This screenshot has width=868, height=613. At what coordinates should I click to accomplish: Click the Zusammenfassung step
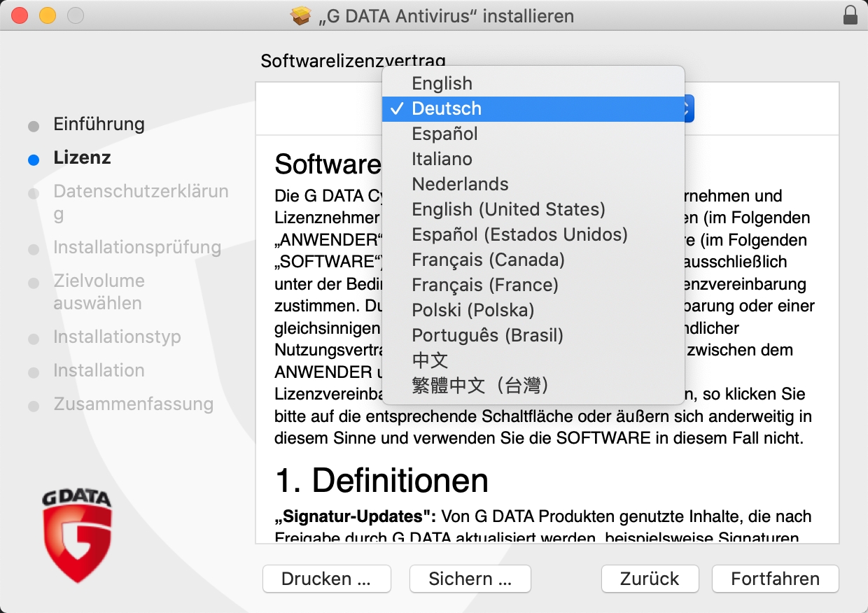[133, 404]
